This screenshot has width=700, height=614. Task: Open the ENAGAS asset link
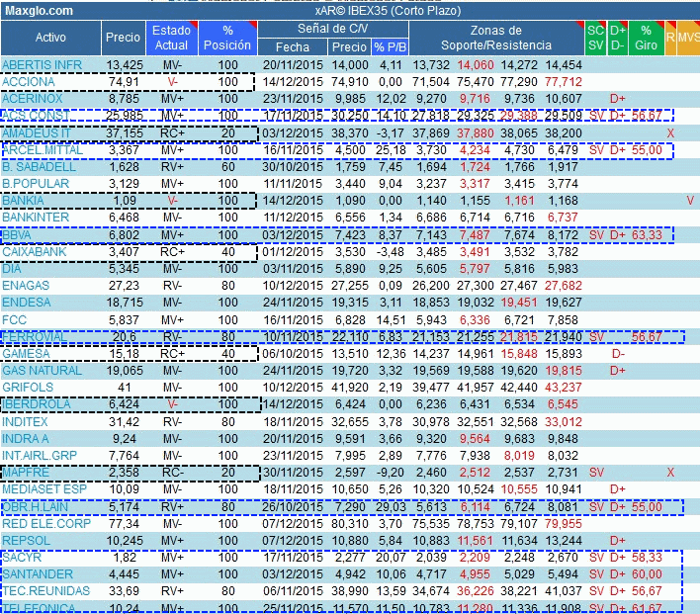coord(26,286)
